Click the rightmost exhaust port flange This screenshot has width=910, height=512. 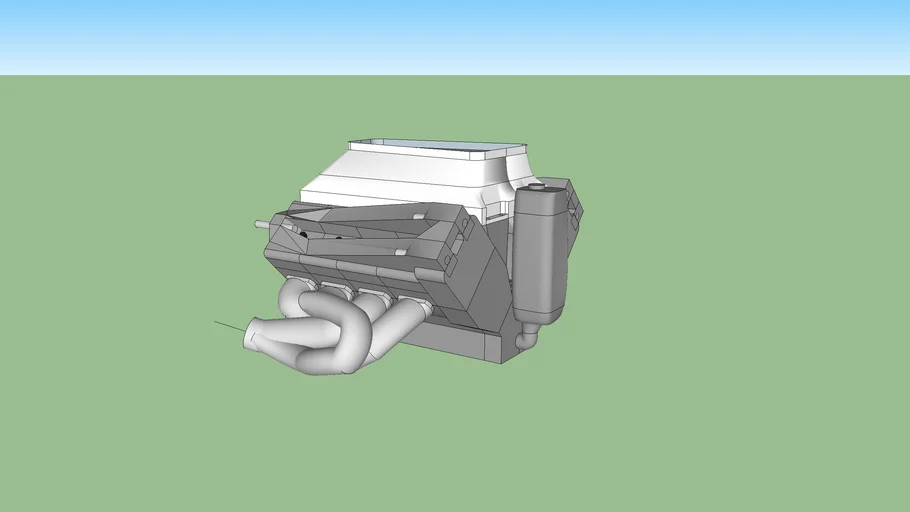(x=412, y=298)
